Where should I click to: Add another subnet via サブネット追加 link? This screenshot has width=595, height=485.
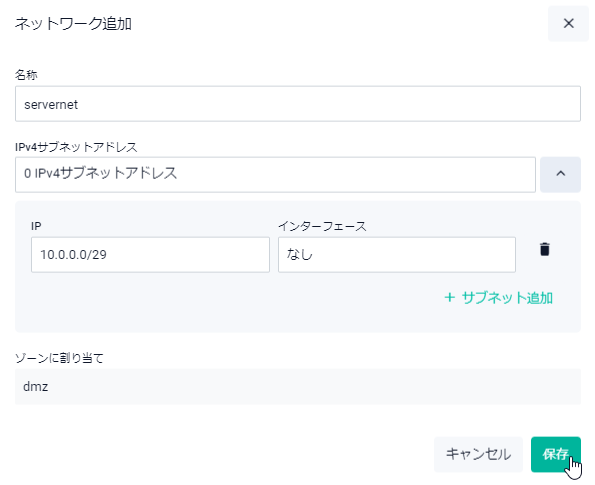[x=498, y=298]
